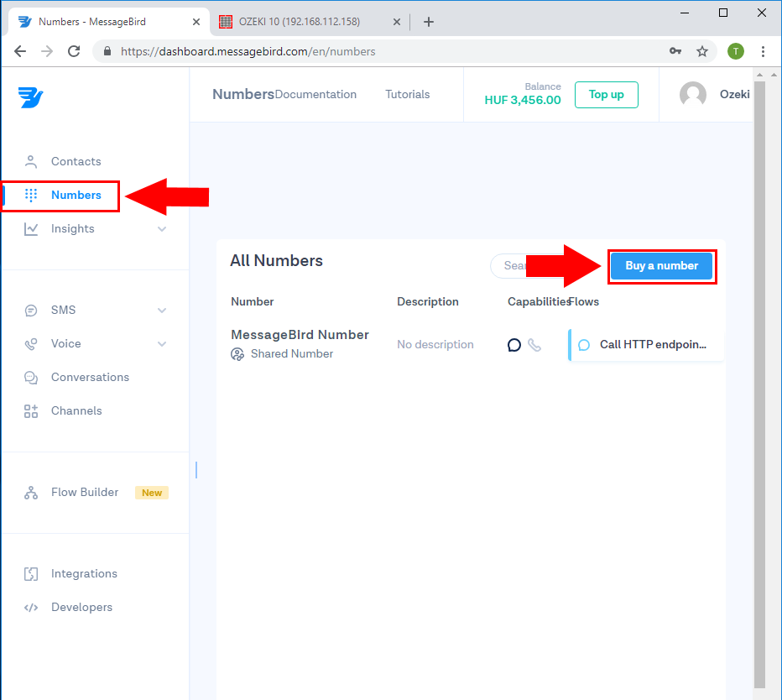Click the browser address bar URL
The width and height of the screenshot is (782, 700).
pos(248,51)
